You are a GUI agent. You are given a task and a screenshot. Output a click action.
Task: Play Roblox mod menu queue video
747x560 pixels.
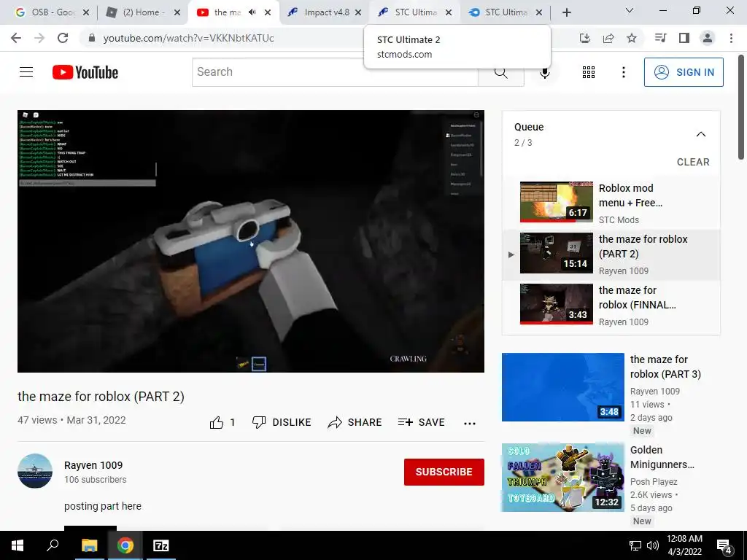click(611, 202)
